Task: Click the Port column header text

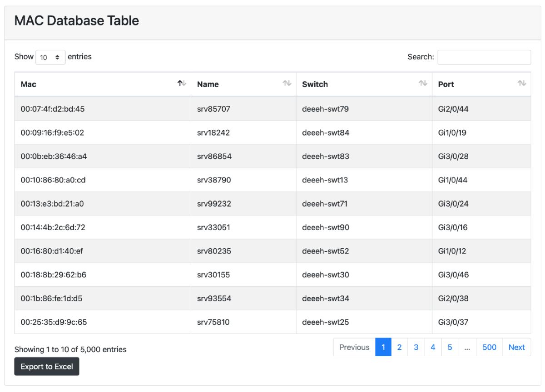Action: click(x=446, y=84)
